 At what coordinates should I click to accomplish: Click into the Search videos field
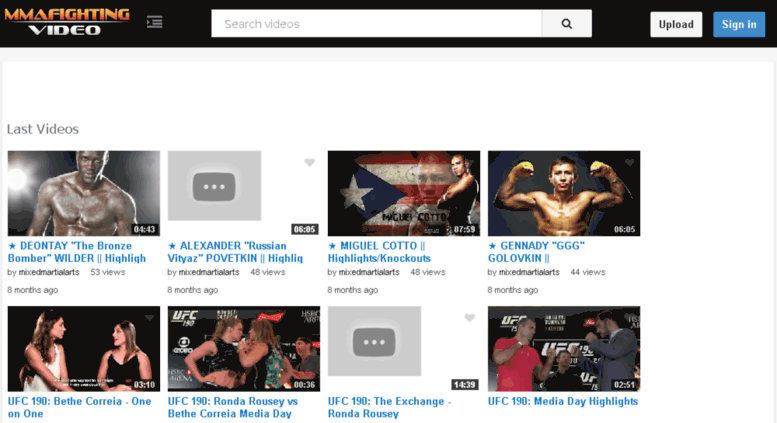click(x=377, y=24)
